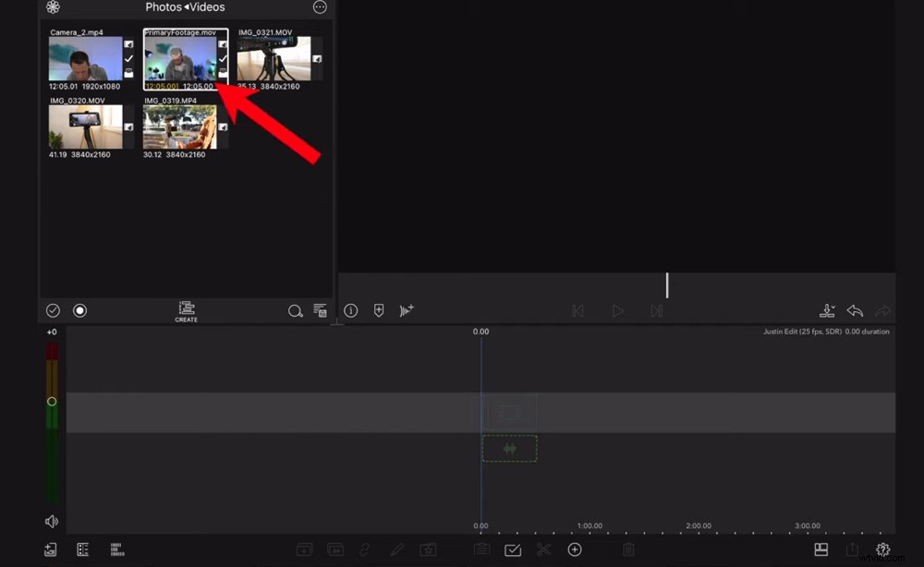Tap the clip info icon above the preview
Viewport: 924px width, 567px height.
point(351,310)
